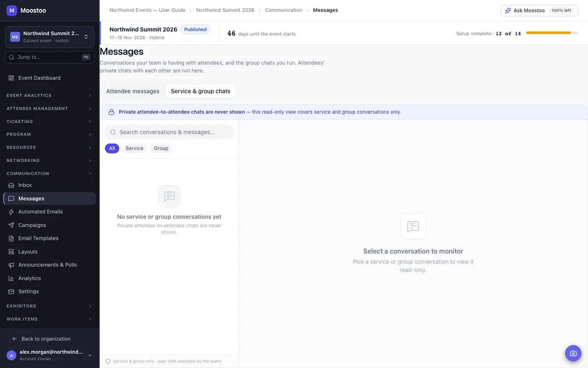588x368 pixels.
Task: Open Email Templates page
Action: 49,238
